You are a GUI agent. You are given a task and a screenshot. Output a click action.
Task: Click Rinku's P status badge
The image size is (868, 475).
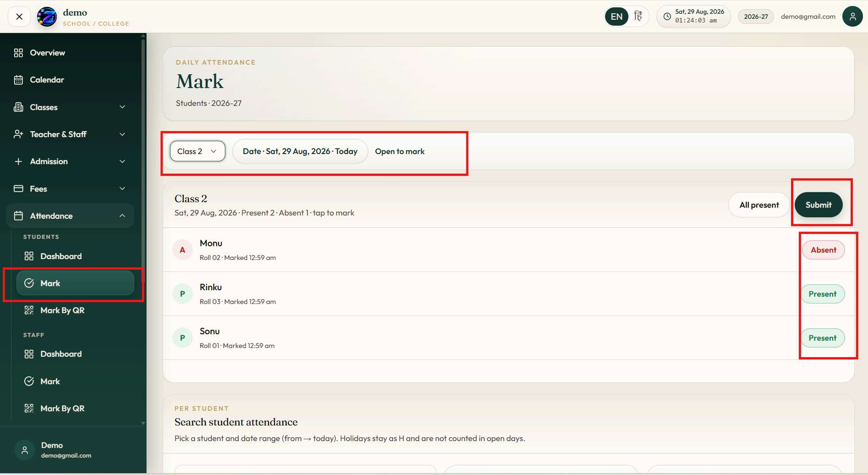(x=182, y=294)
